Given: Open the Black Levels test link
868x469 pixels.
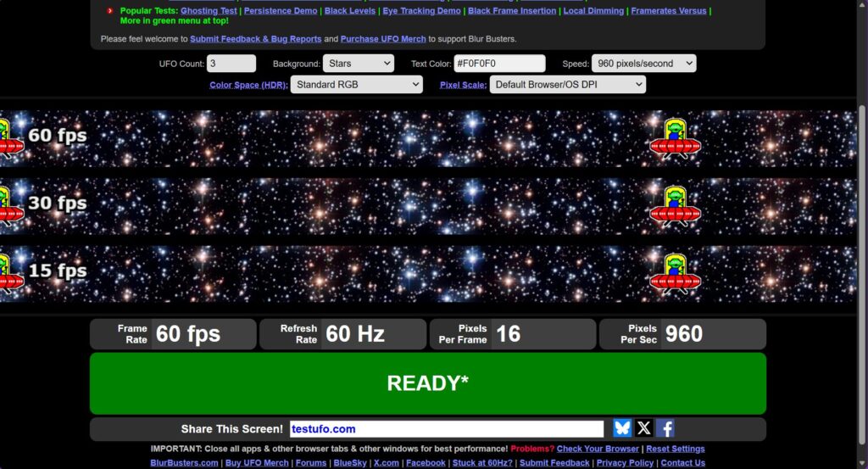Looking at the screenshot, I should click(350, 10).
